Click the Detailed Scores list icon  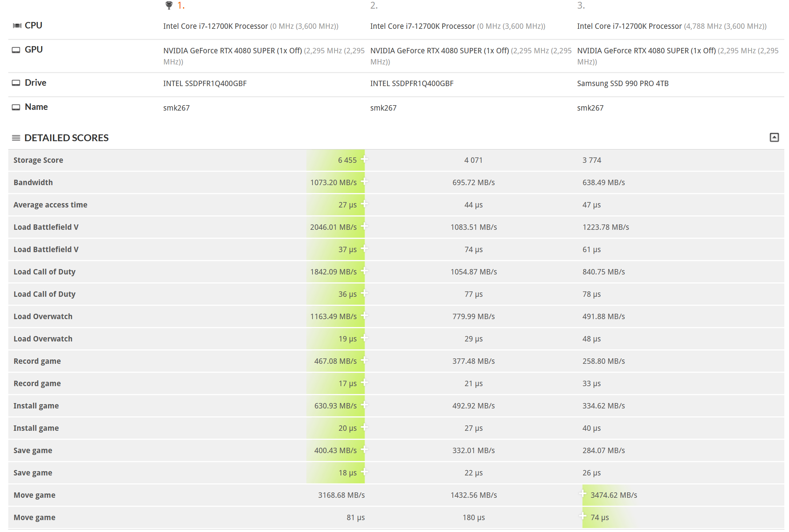[x=16, y=138]
